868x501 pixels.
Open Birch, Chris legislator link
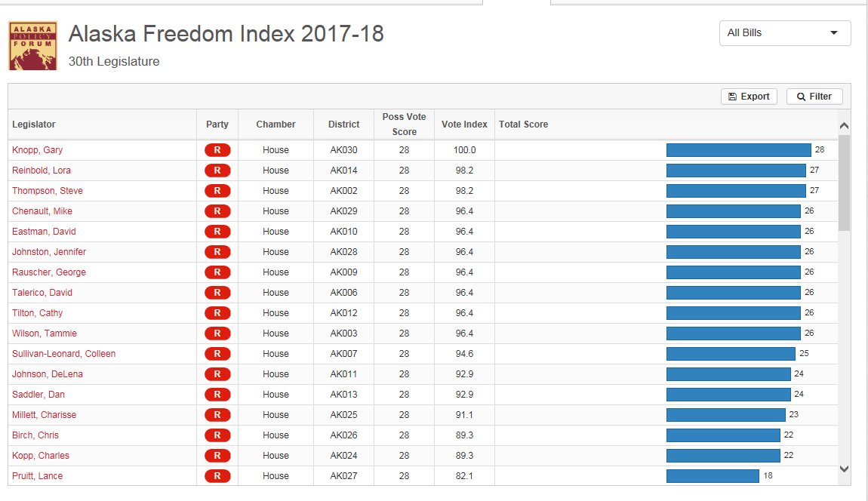point(35,435)
